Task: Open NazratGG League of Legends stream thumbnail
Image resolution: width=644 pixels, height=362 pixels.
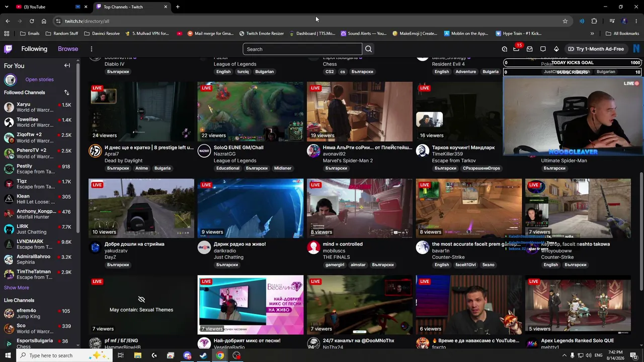Action: [x=251, y=112]
